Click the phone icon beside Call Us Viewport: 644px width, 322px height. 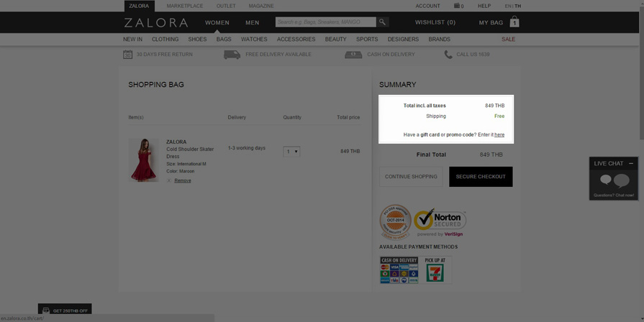(448, 54)
